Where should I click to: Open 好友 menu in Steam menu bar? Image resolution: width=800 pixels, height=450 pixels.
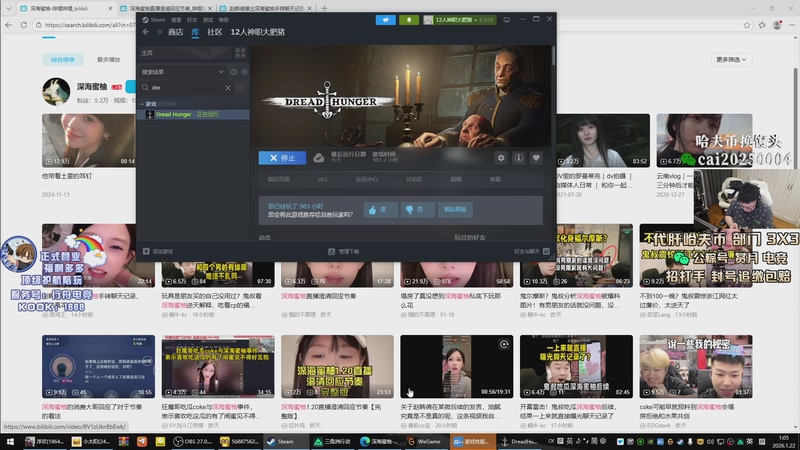192,20
